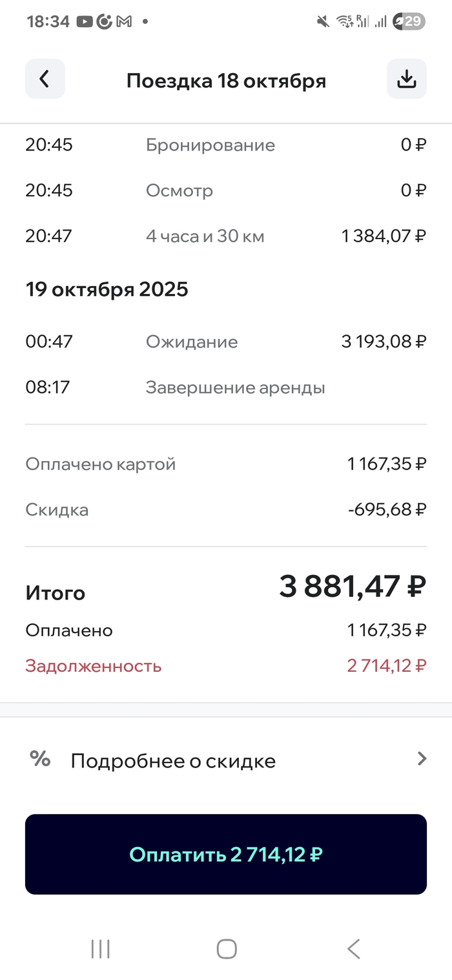
Task: Tap the red "Задолженность" label
Action: pos(93,666)
